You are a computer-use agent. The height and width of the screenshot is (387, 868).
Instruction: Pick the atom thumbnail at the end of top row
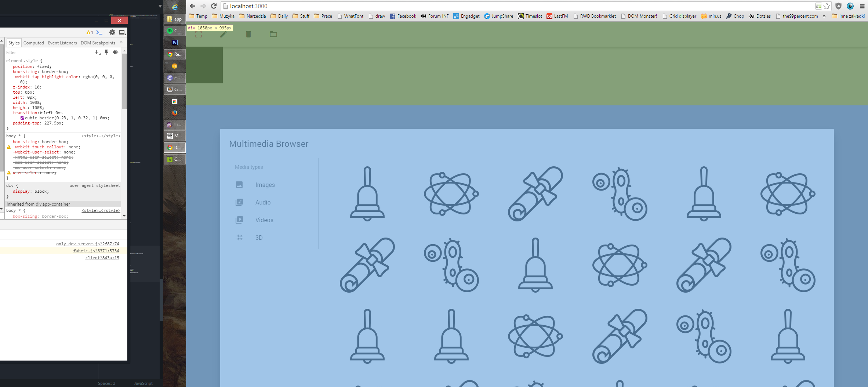pos(788,193)
